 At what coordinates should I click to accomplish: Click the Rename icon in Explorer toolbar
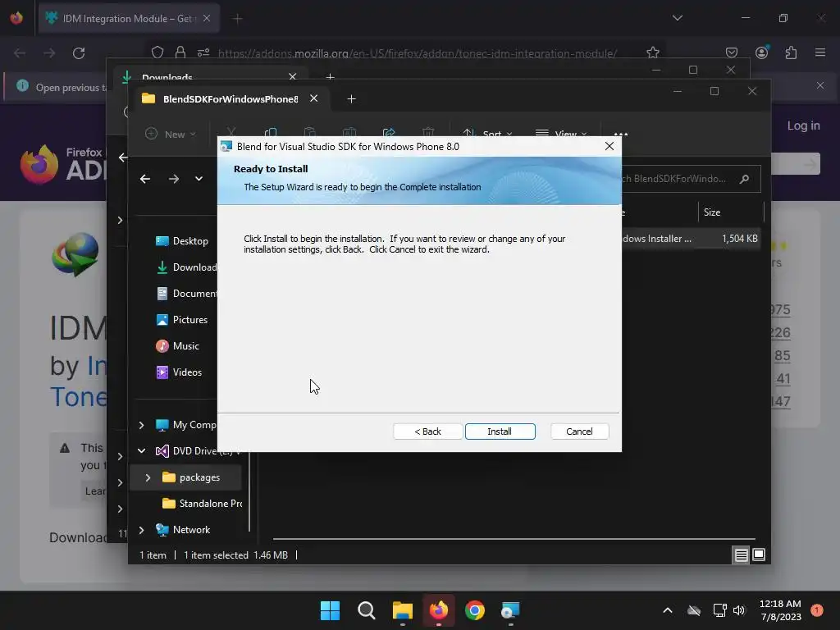click(x=349, y=133)
